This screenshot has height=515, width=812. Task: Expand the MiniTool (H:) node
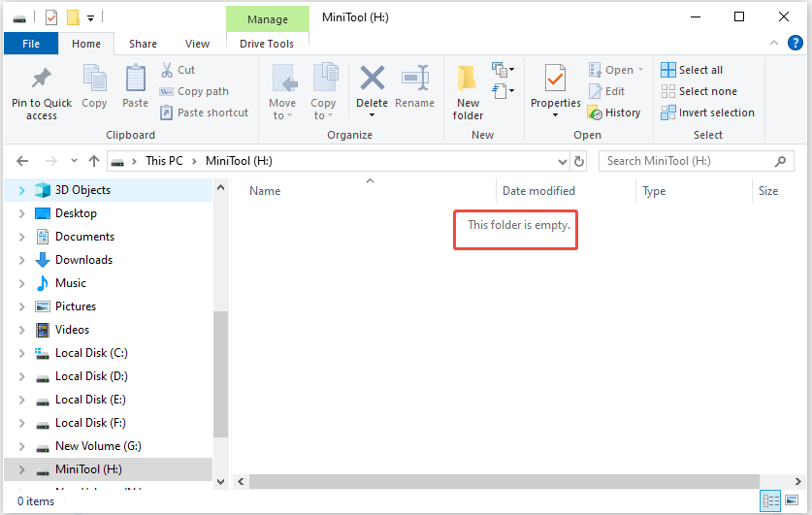coord(21,470)
